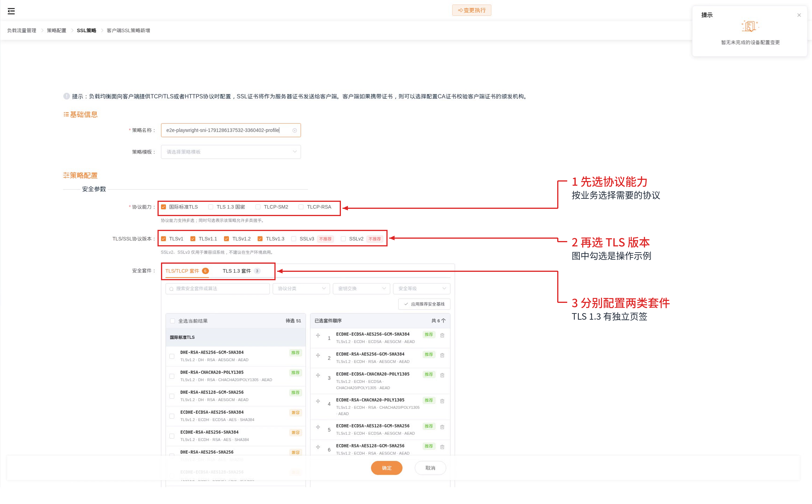This screenshot has width=812, height=504.
Task: Grab drag handle of selected suite 6
Action: pyautogui.click(x=318, y=447)
